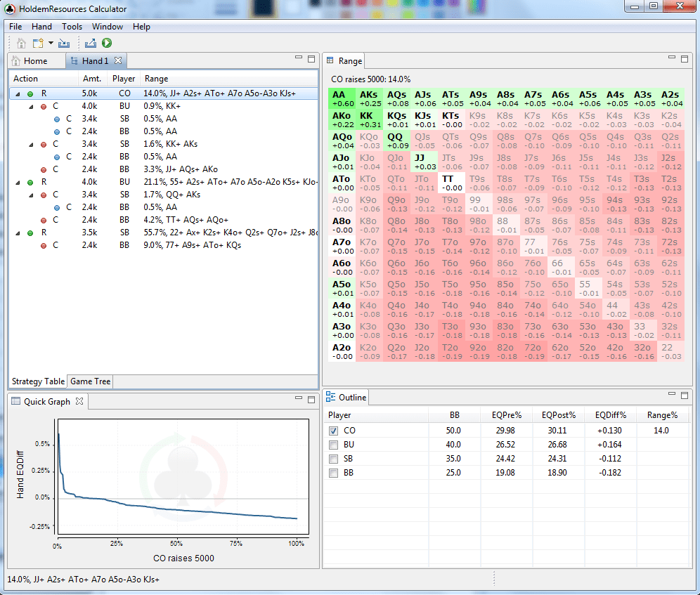Open the Tools menu

(x=72, y=26)
